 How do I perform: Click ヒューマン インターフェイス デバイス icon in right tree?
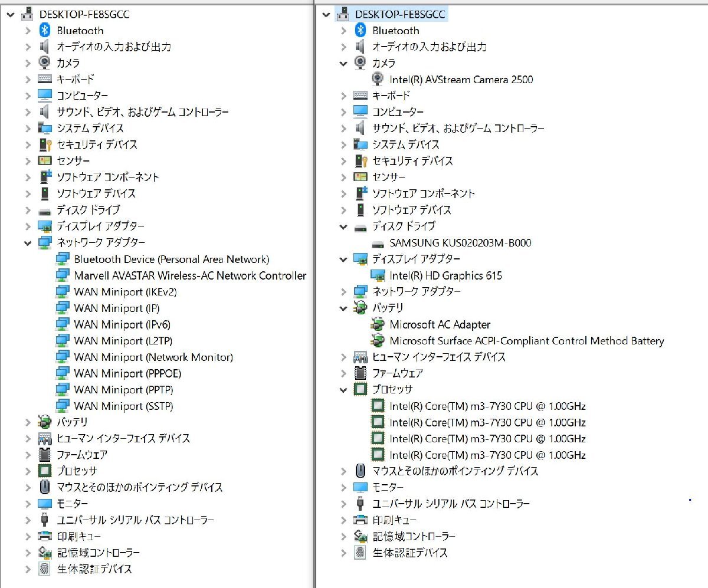point(360,357)
